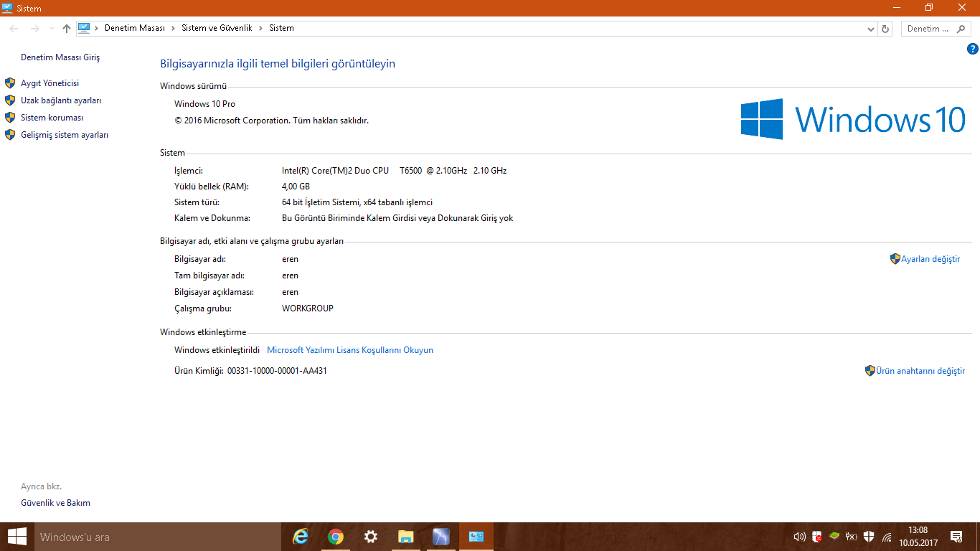Click the Windows 10 logo

tap(853, 119)
